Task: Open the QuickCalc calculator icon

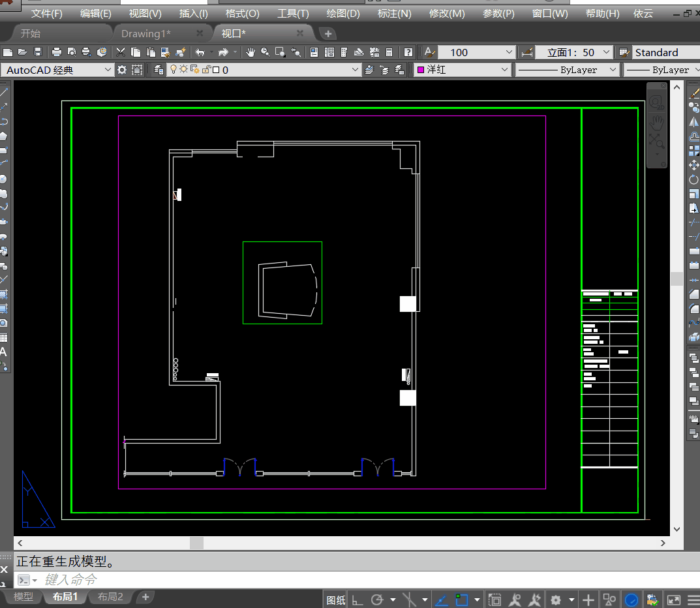Action: point(389,52)
